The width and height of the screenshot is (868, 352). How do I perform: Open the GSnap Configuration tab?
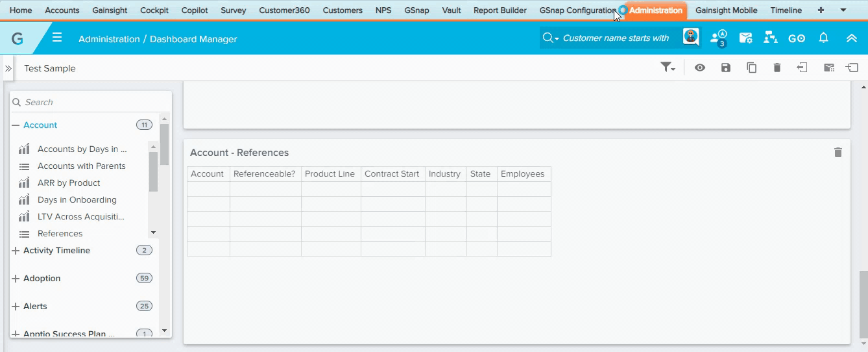[x=578, y=10]
